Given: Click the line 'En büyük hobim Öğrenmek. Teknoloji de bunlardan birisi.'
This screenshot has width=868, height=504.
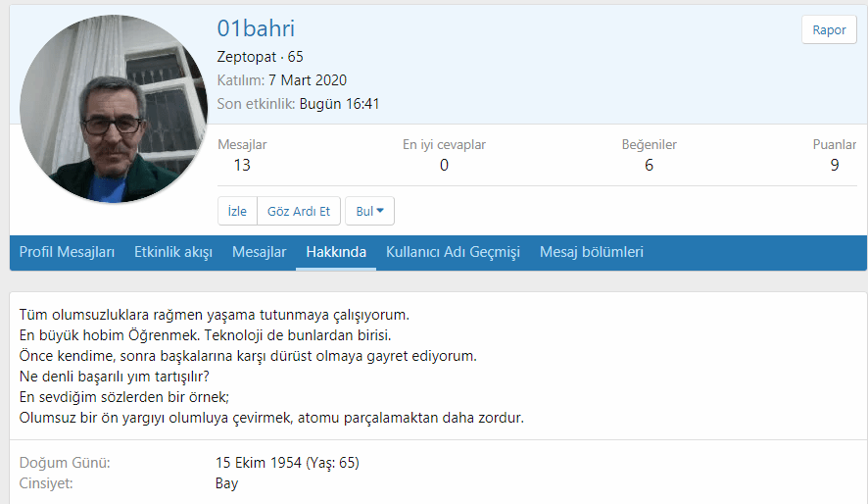Looking at the screenshot, I should tap(206, 335).
